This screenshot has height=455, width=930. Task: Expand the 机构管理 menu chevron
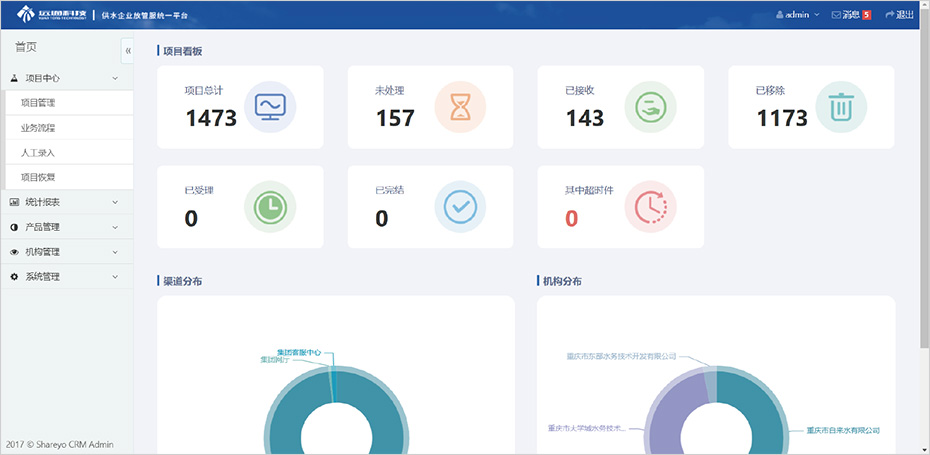[115, 252]
